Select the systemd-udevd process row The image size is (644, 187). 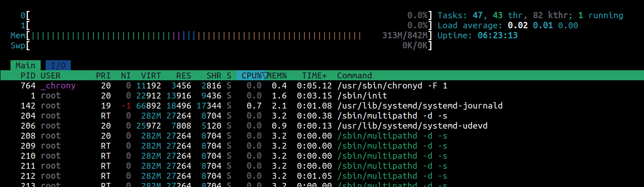[x=322, y=126]
